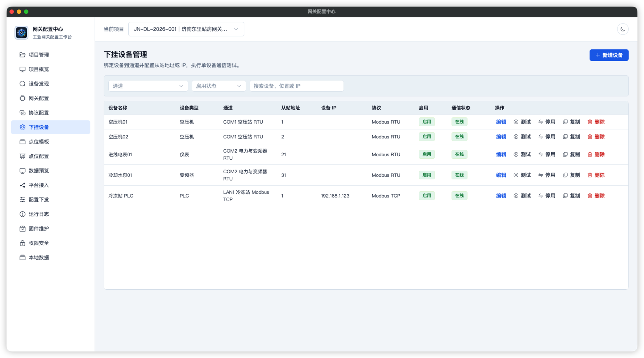Screen dimensions: 644x358
Task: Click the 运行日志 icon
Action: point(22,214)
